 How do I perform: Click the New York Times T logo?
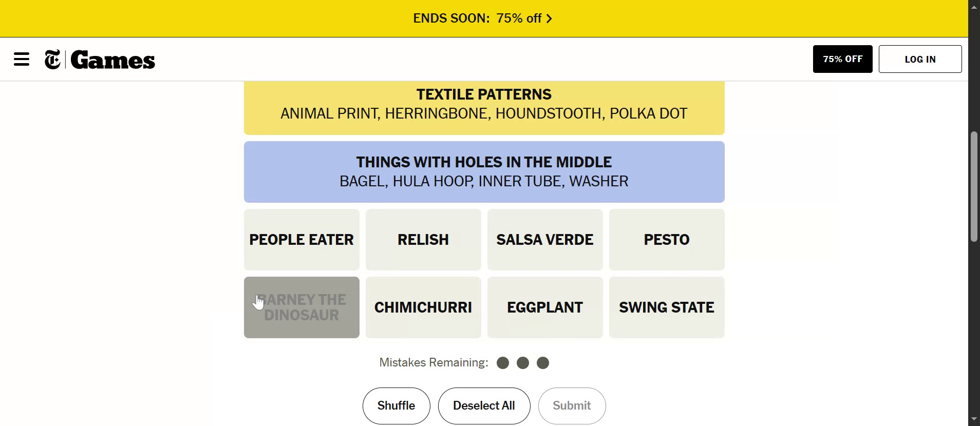coord(52,60)
